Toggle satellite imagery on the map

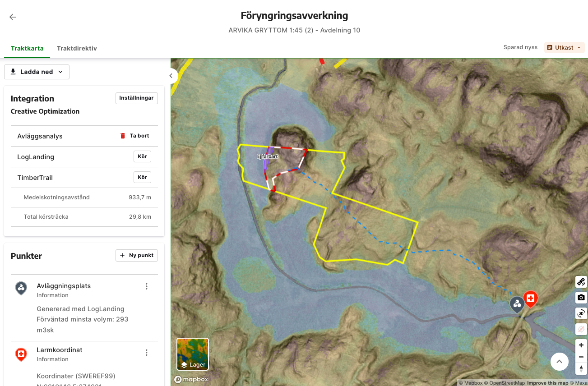point(581,282)
